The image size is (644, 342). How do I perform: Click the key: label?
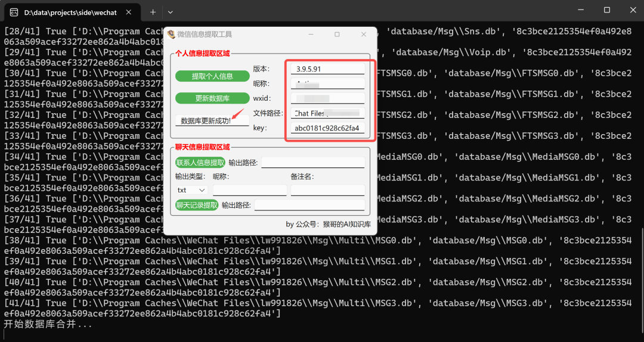(x=260, y=128)
